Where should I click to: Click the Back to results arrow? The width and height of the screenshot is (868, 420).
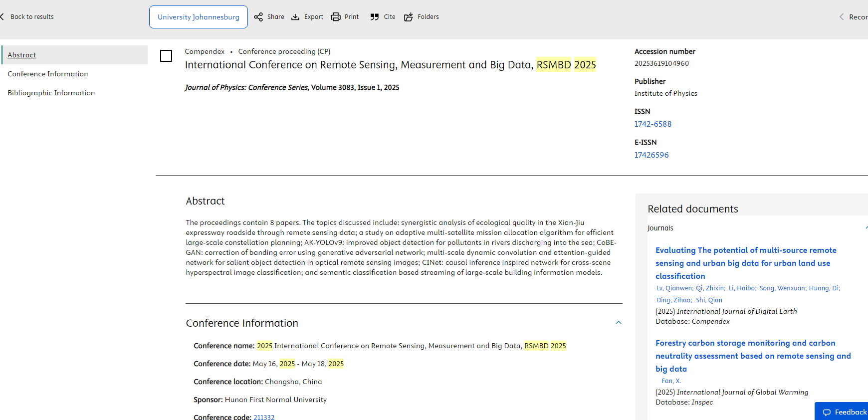[2, 17]
